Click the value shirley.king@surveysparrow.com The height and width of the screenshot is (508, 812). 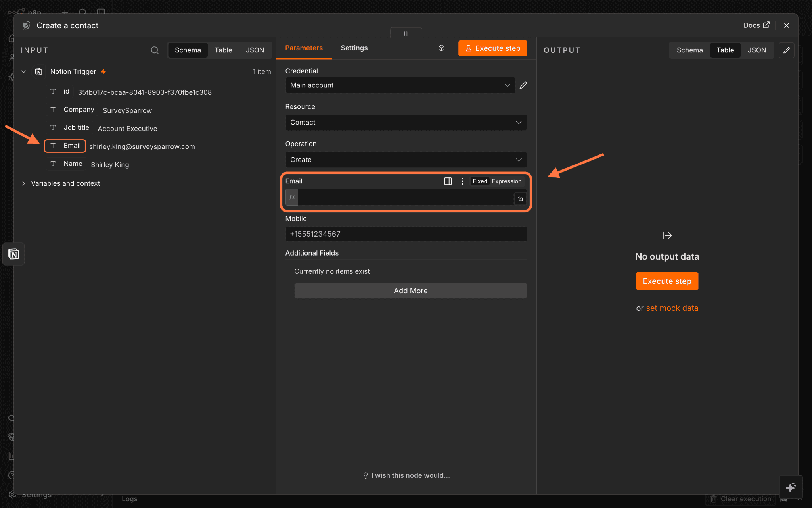click(142, 147)
